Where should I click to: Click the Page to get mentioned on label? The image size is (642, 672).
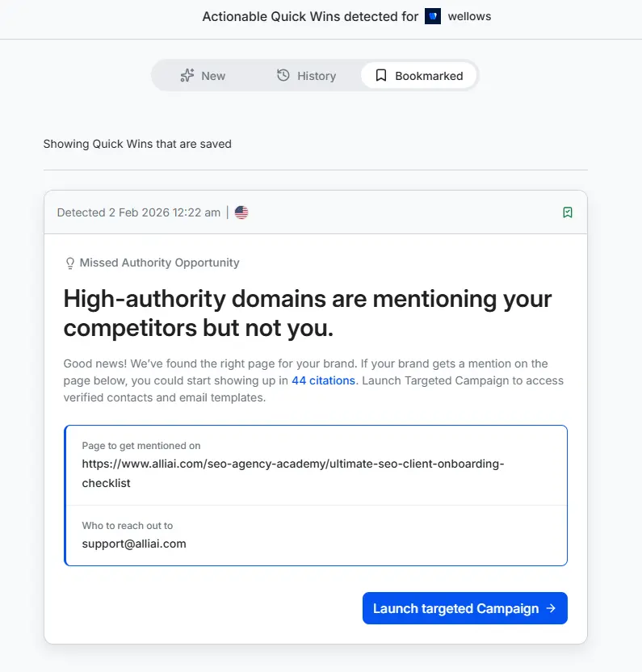(141, 446)
